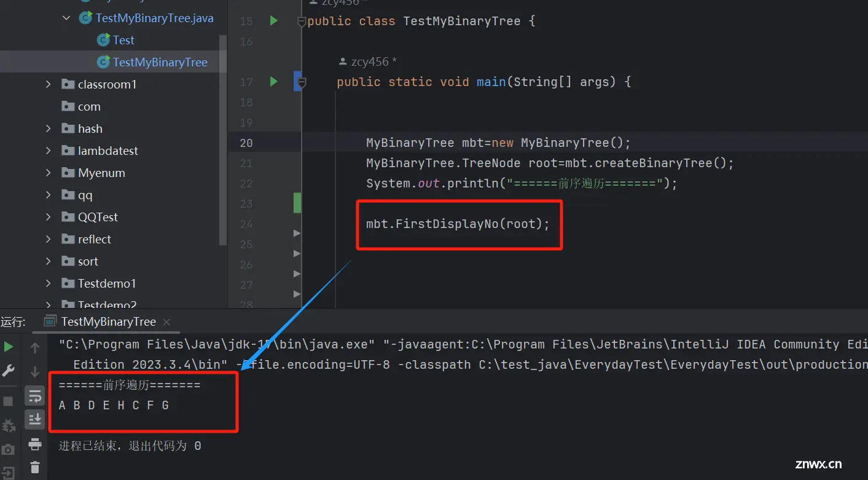Image resolution: width=868 pixels, height=480 pixels.
Task: Click the author icon beside zcy456 above main
Action: [x=343, y=61]
